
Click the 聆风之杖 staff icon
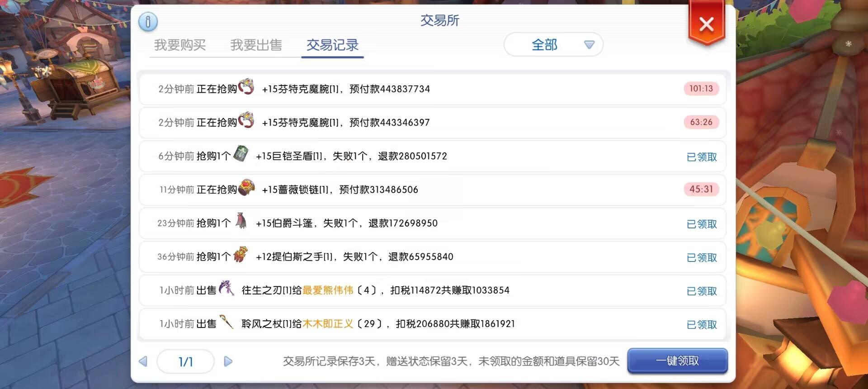tap(226, 322)
